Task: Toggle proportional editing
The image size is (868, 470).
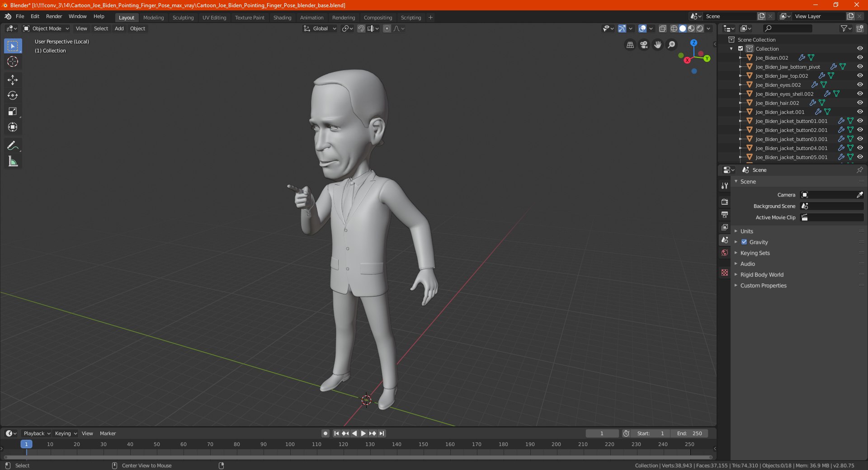Action: coord(387,28)
